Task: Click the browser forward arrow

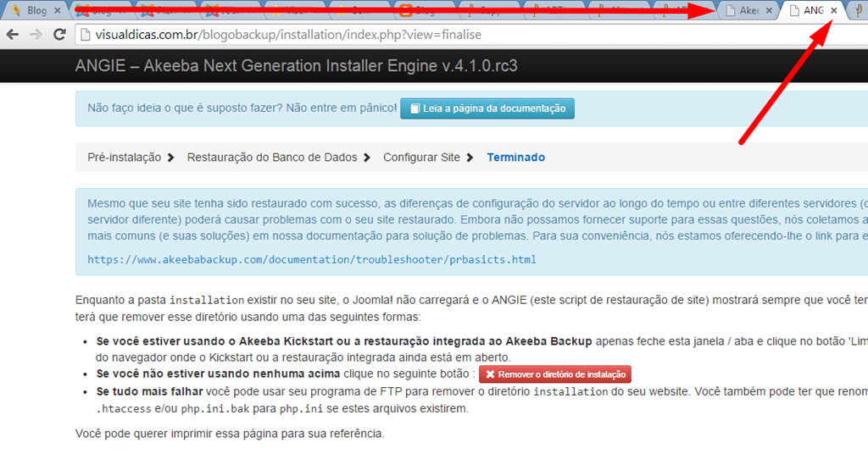Action: click(x=36, y=35)
